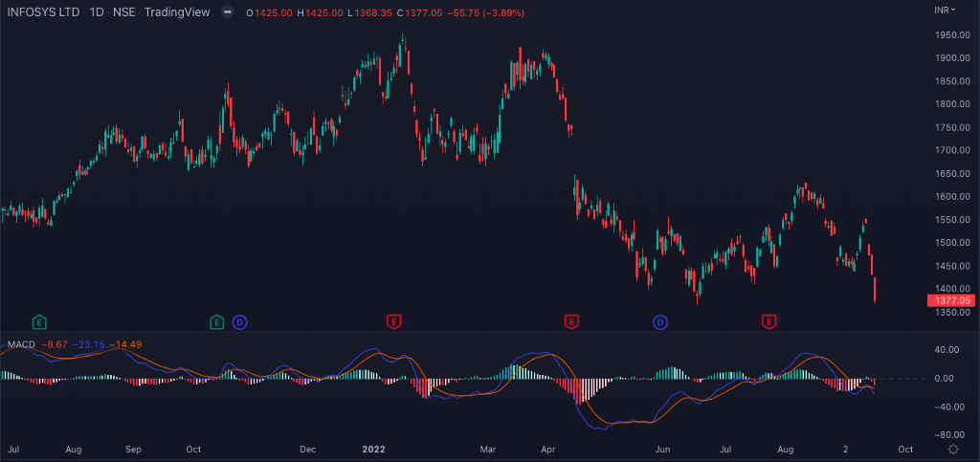Image resolution: width=980 pixels, height=462 pixels.
Task: Click the red 1377.05 current price tag
Action: [953, 301]
